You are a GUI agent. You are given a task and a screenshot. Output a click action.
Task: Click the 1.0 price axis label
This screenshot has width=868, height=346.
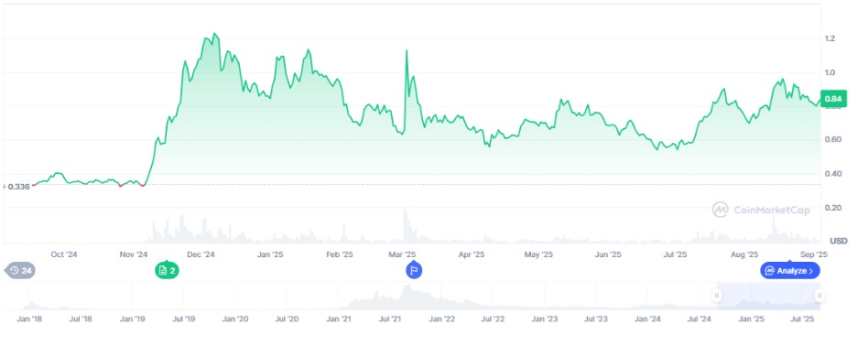pos(830,72)
